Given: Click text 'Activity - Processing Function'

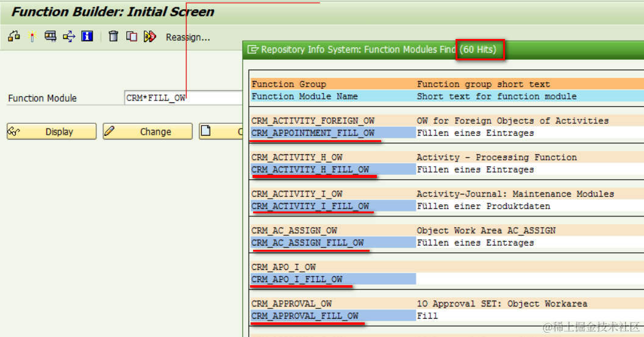Looking at the screenshot, I should [496, 157].
